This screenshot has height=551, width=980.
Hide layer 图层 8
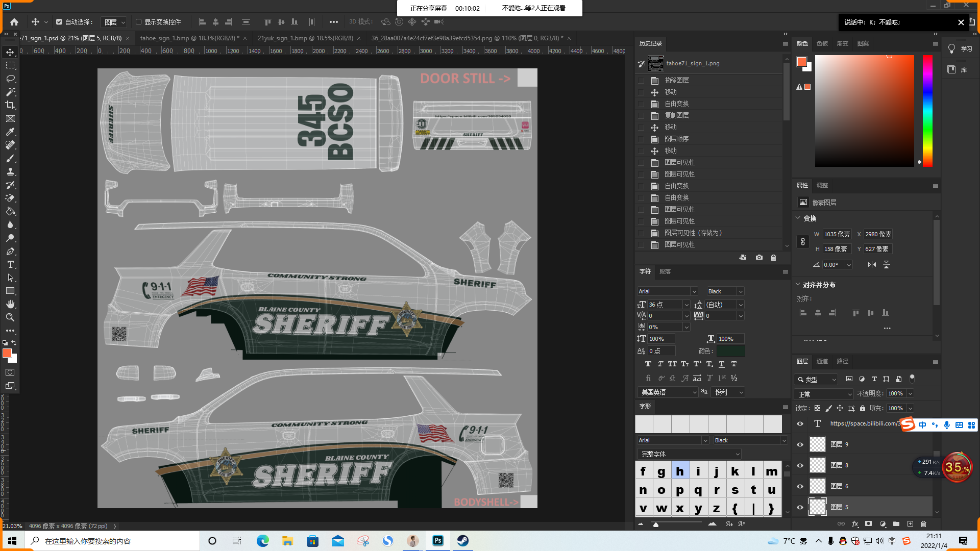click(800, 465)
